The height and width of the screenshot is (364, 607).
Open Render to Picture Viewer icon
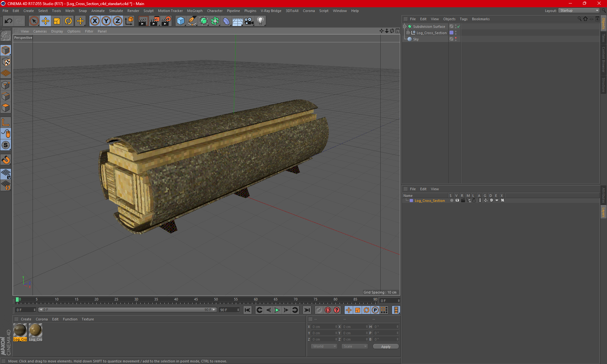click(x=155, y=21)
